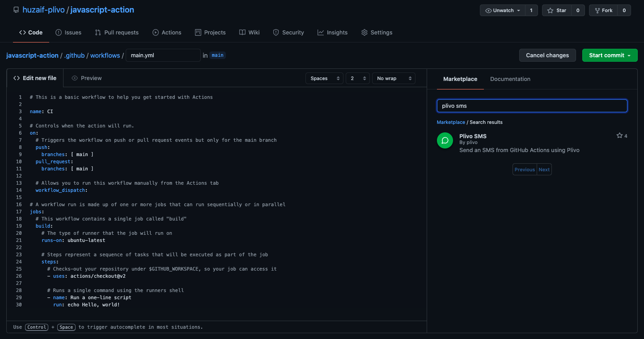
Task: Click the star icon on the Star button
Action: [x=550, y=10]
